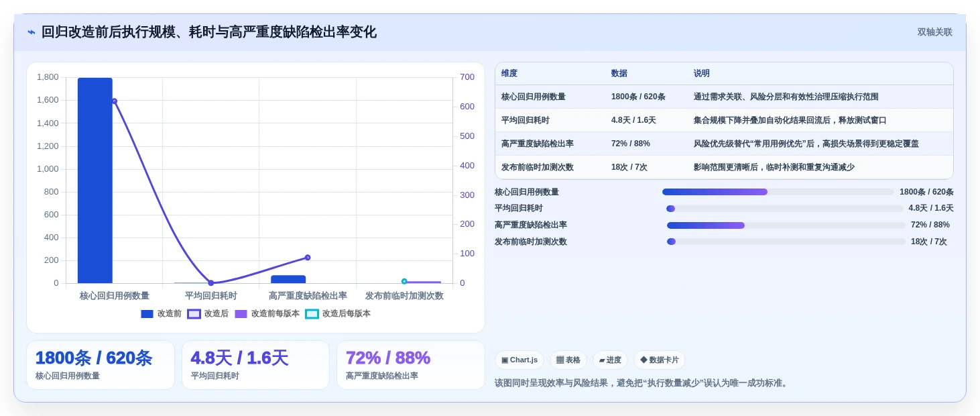The height and width of the screenshot is (416, 980).
Task: Click the 进度 tag chip
Action: (610, 360)
